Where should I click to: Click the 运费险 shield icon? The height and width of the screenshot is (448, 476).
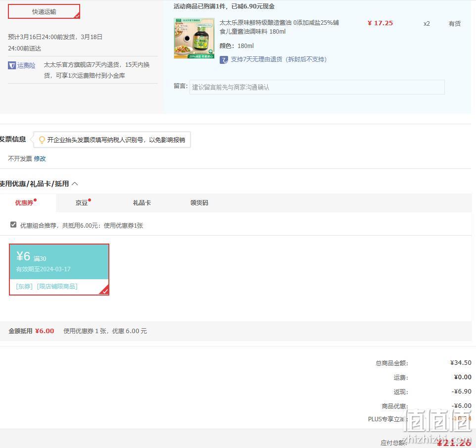click(x=12, y=65)
